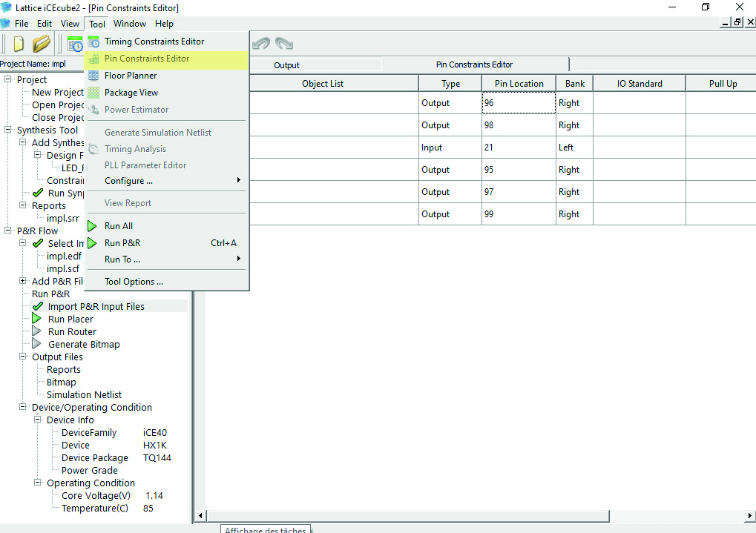Viewport: 756px width, 533px height.
Task: Click the Timing Analysis icon in the menu
Action: (93, 150)
